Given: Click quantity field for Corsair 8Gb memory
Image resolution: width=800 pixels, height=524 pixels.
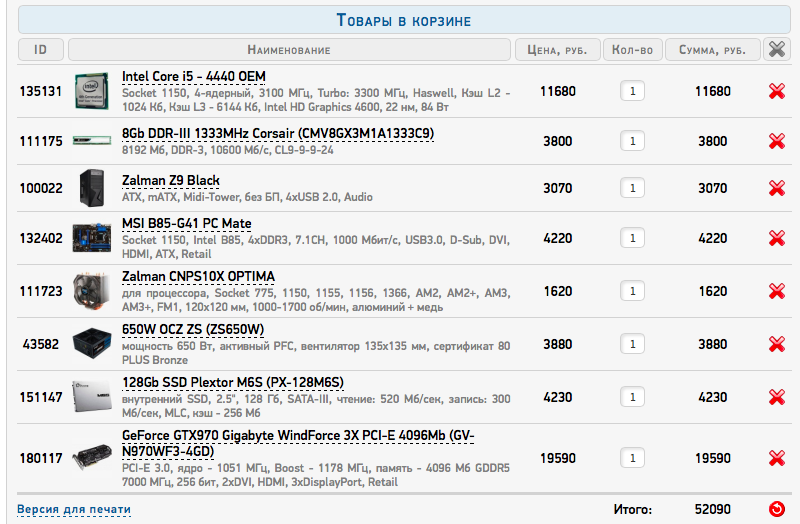Looking at the screenshot, I should pos(633,141).
